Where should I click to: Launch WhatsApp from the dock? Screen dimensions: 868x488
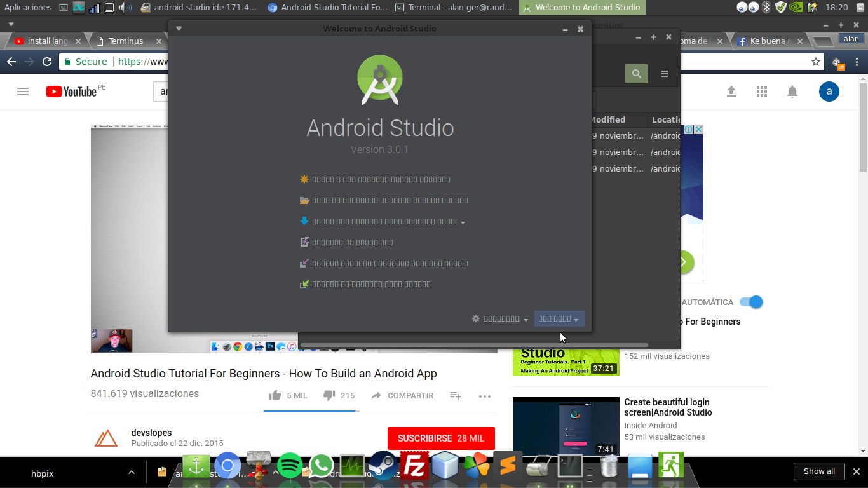(x=322, y=466)
